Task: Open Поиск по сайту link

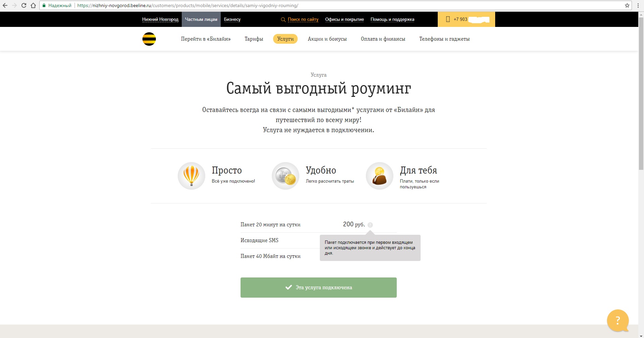Action: click(x=303, y=20)
